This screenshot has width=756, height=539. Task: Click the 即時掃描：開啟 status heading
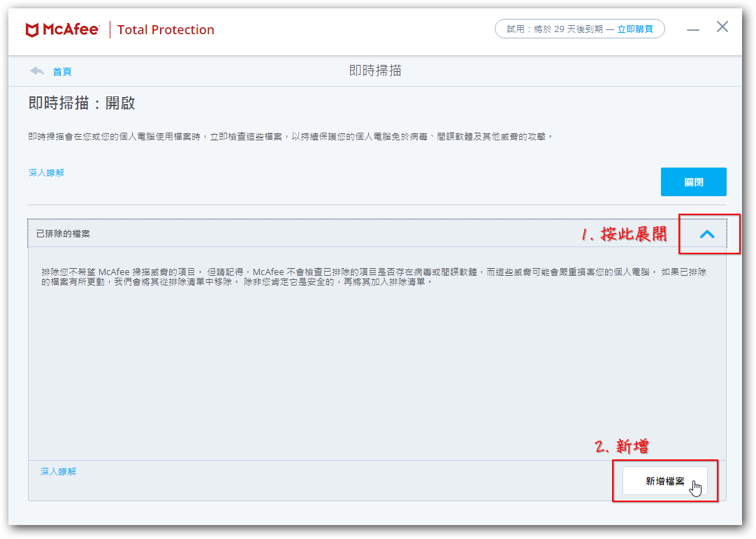click(x=82, y=103)
